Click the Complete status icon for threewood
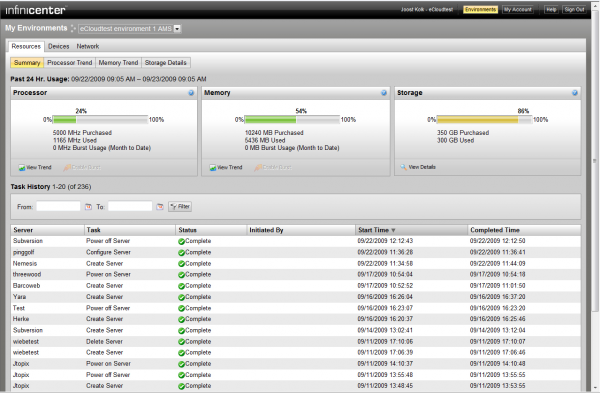Viewport: 600px width, 393px height. [x=181, y=275]
